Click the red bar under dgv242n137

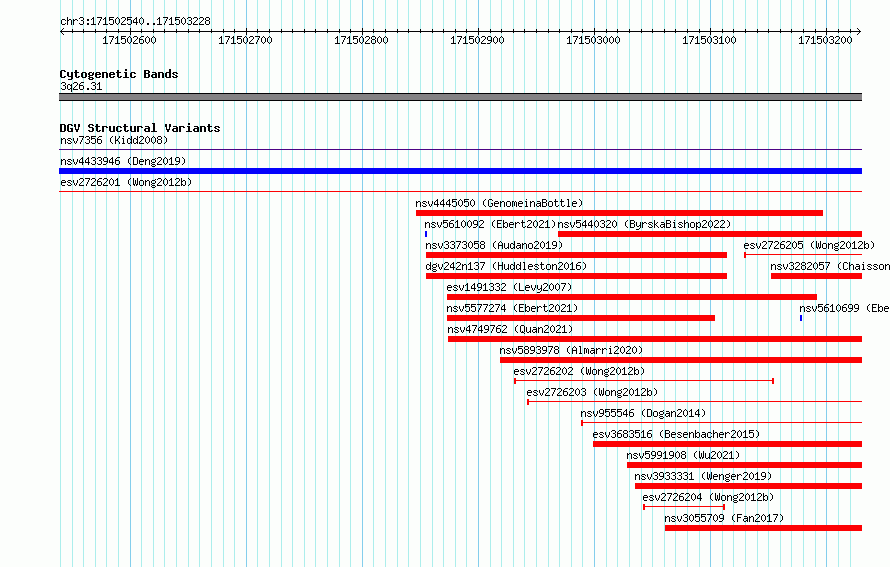(x=576, y=276)
